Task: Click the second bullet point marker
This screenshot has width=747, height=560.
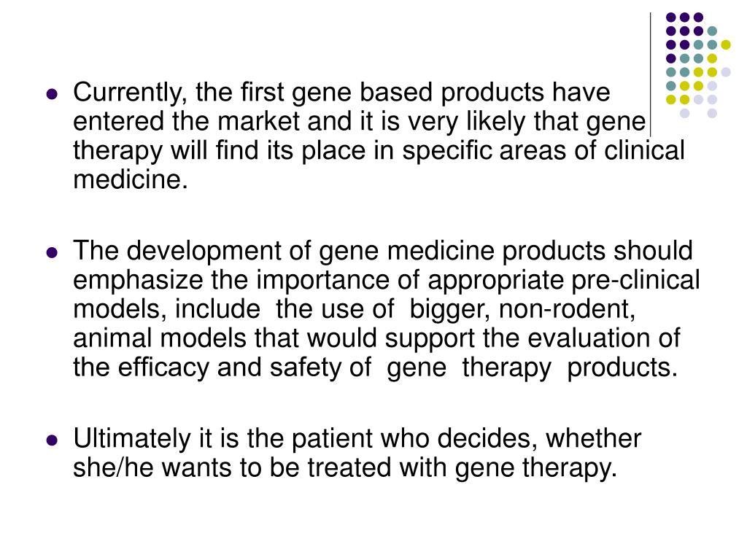Action: [x=52, y=252]
